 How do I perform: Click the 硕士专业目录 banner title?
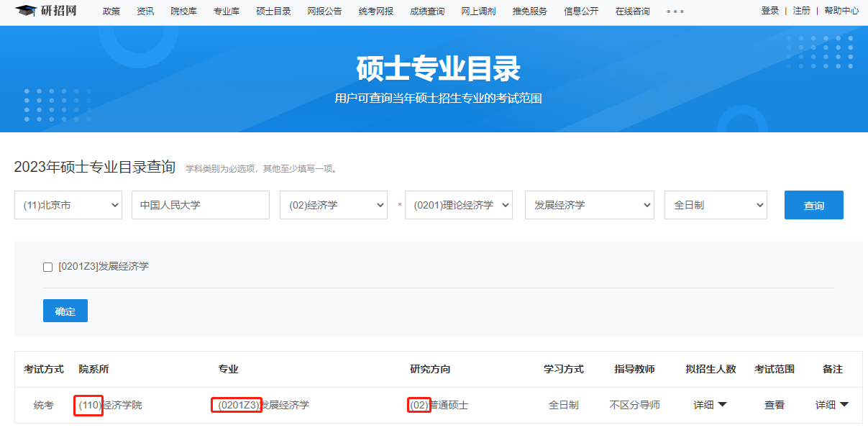[438, 69]
